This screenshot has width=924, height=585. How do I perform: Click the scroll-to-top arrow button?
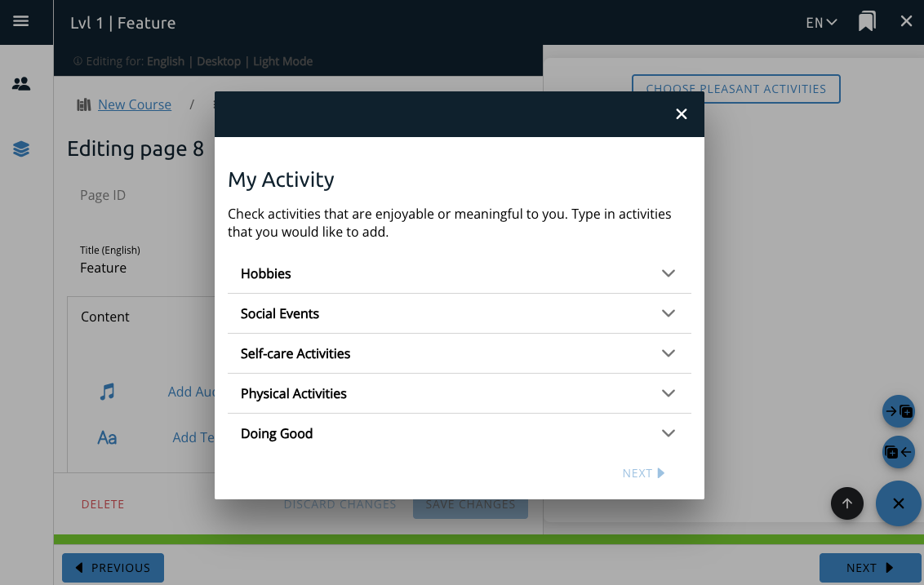[x=846, y=503]
